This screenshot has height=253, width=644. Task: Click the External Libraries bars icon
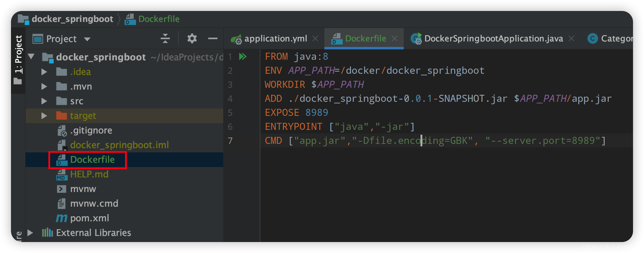pos(47,233)
